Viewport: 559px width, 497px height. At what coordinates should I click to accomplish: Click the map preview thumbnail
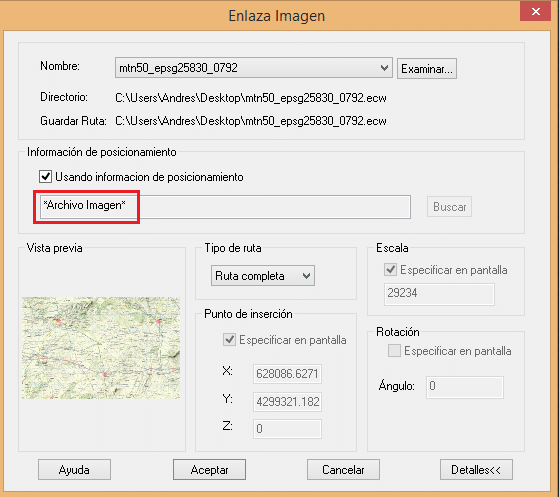[101, 348]
